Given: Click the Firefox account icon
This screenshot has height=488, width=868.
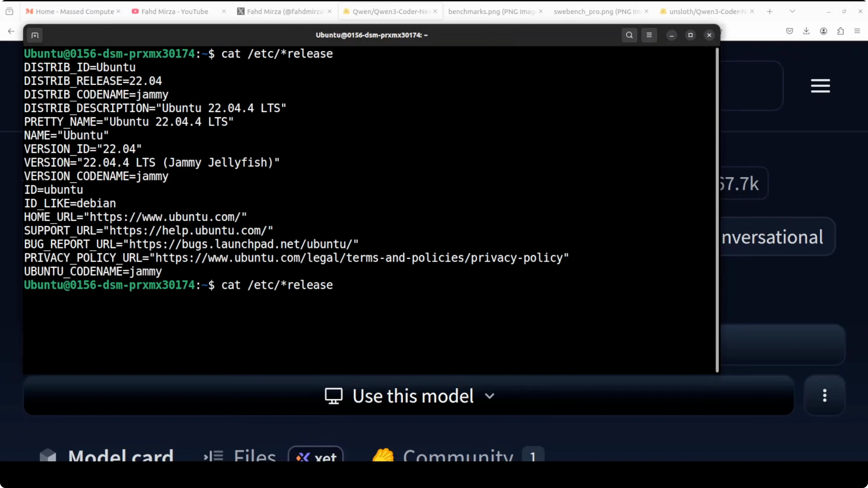Looking at the screenshot, I should 823,31.
